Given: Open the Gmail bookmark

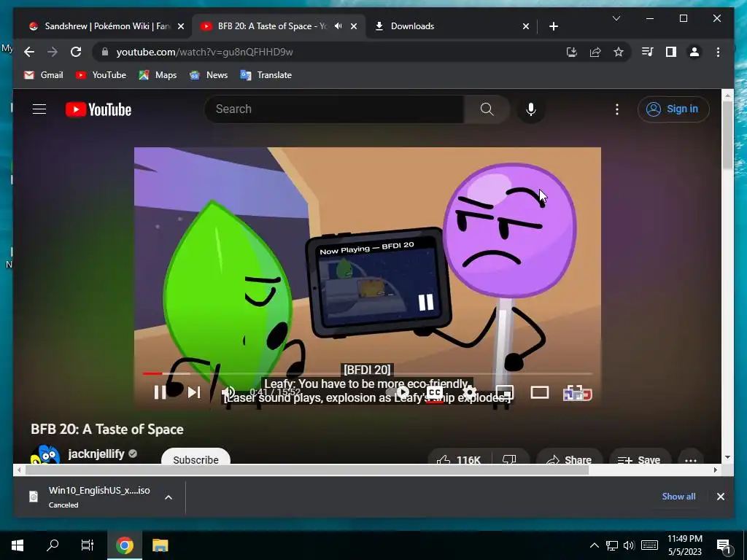Looking at the screenshot, I should point(43,75).
